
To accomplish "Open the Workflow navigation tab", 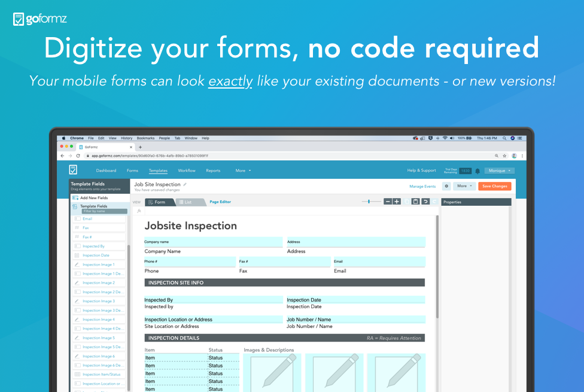I will 187,171.
